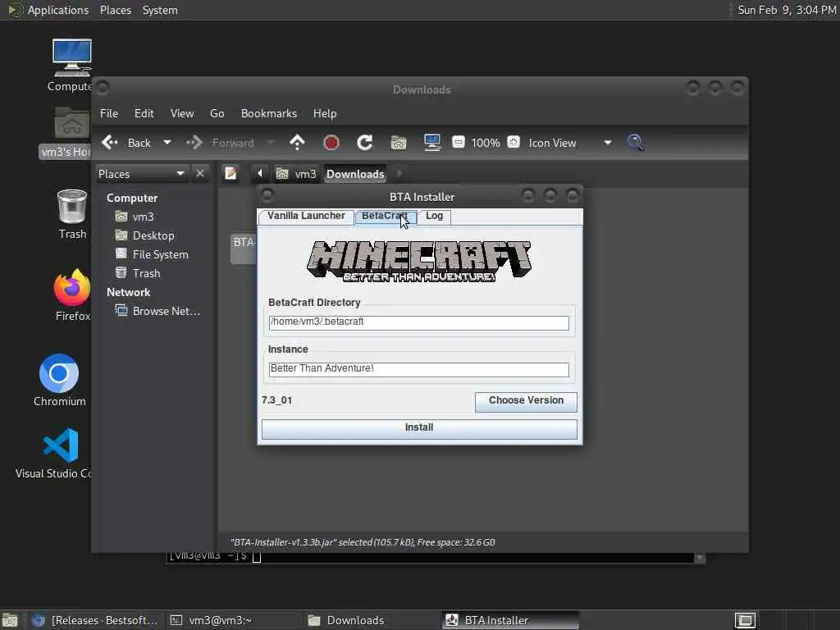
Task: Click the workspace switcher in taskbar
Action: (x=745, y=620)
